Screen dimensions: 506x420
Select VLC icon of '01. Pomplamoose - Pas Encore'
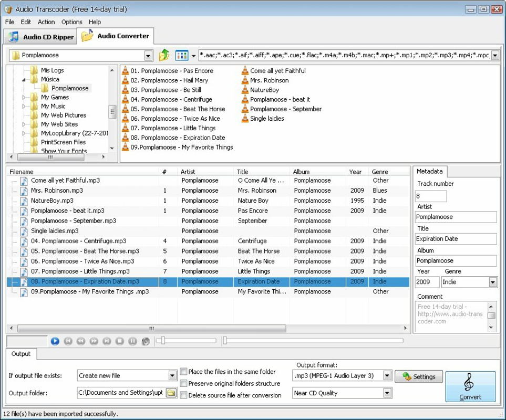pos(125,70)
